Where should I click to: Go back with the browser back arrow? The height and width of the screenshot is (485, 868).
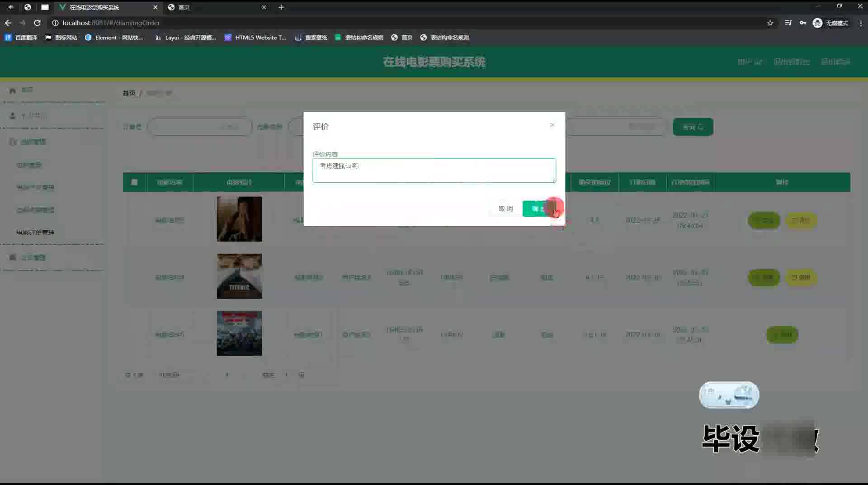[8, 23]
